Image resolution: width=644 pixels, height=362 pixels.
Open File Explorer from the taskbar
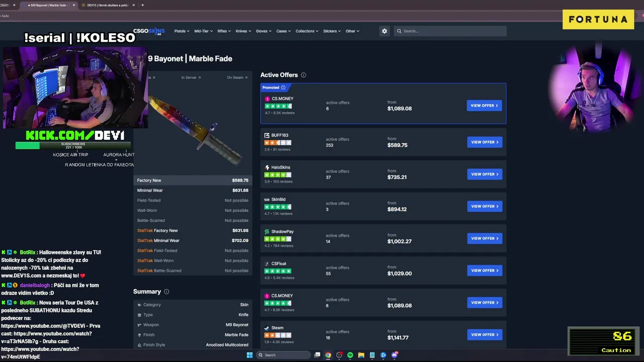pyautogui.click(x=361, y=355)
